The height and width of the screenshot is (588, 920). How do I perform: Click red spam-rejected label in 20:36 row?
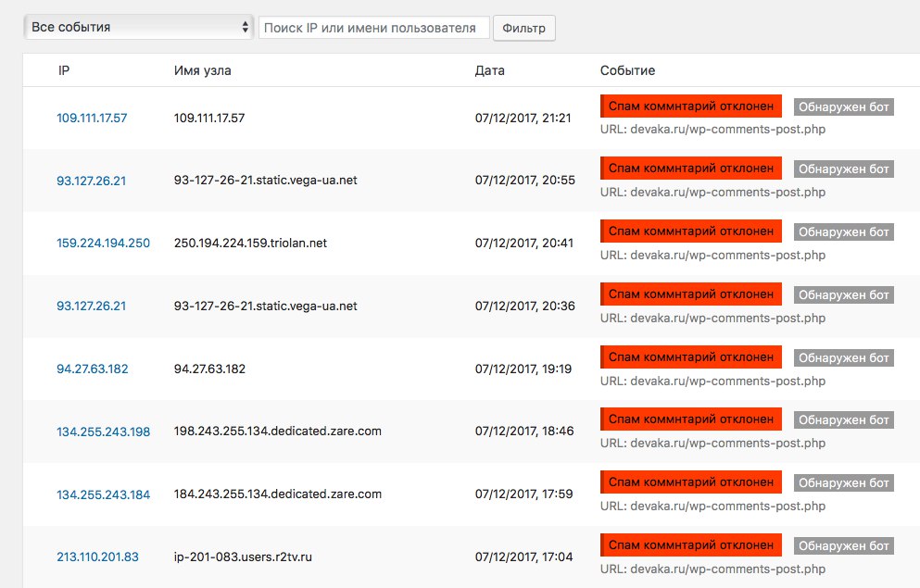pyautogui.click(x=690, y=294)
